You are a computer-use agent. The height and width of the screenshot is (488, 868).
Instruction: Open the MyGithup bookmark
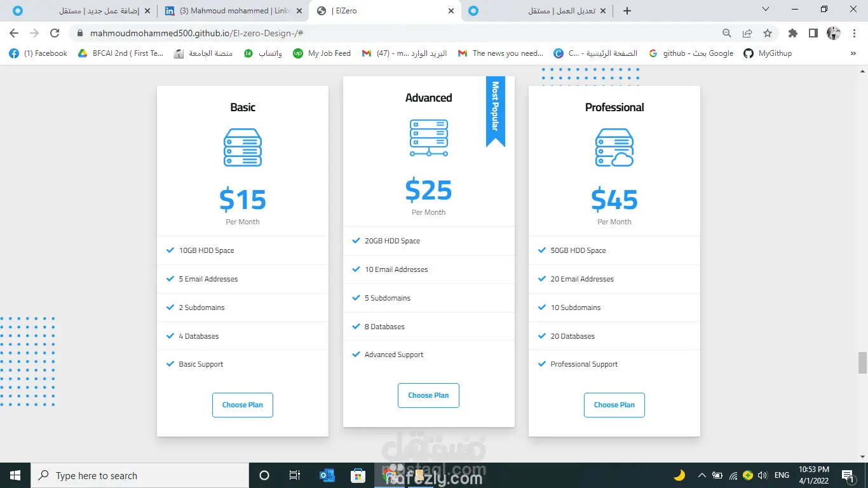(768, 53)
